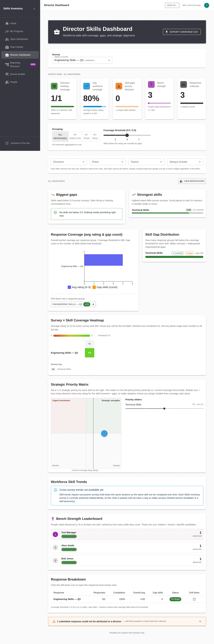Click Responses collected people icon

click(184, 84)
